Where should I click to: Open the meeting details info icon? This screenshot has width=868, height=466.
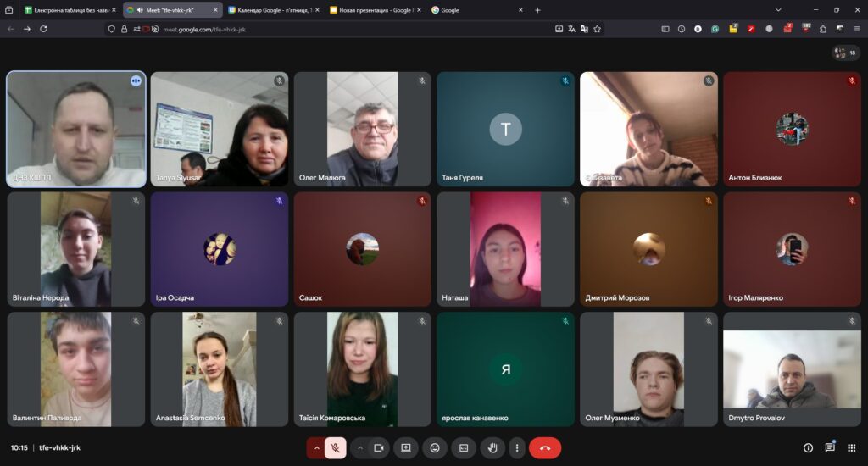(x=808, y=447)
